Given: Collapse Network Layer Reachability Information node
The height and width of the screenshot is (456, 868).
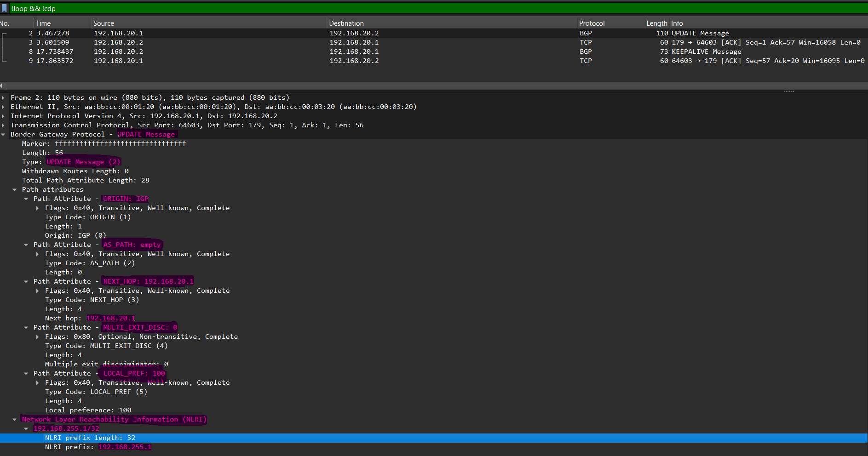Looking at the screenshot, I should [x=15, y=419].
